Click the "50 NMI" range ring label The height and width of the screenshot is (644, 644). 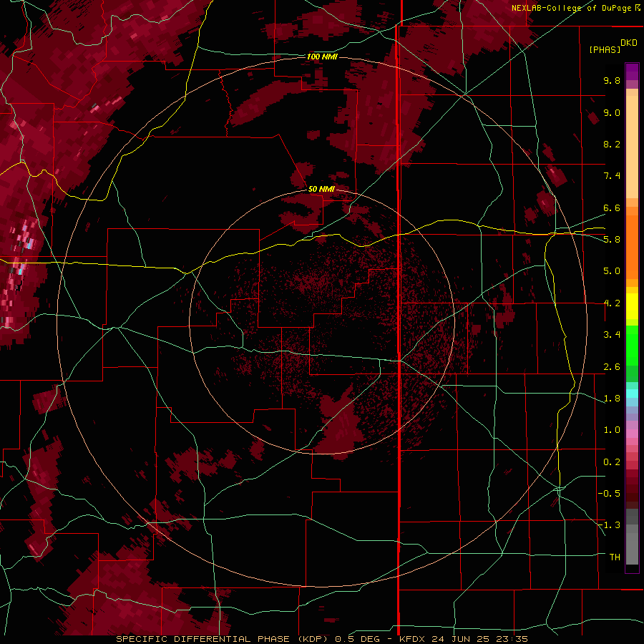coord(321,189)
